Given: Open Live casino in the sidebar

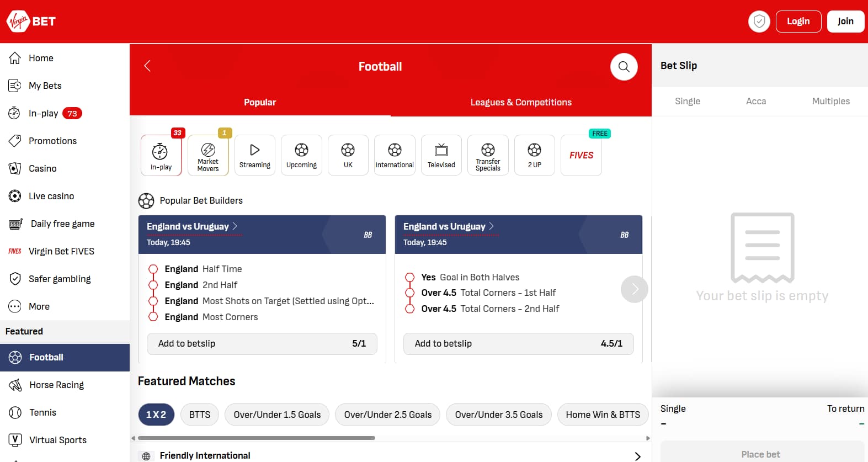Looking at the screenshot, I should pyautogui.click(x=65, y=196).
